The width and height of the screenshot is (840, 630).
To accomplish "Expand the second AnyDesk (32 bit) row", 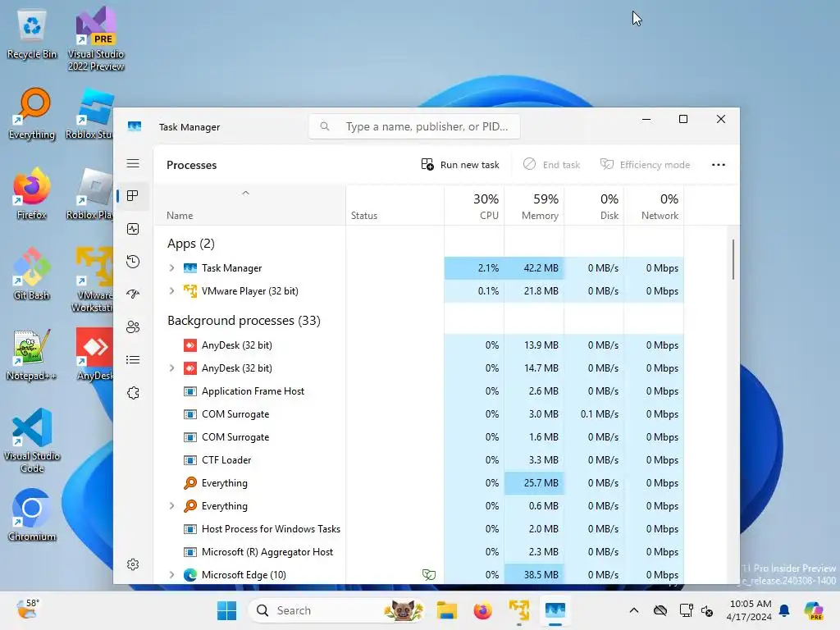I will 172,368.
